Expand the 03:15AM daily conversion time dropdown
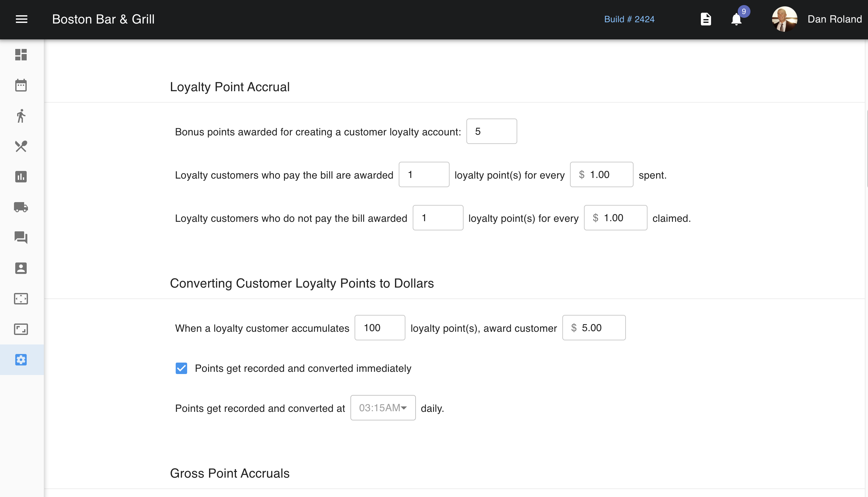The image size is (868, 497). point(383,408)
